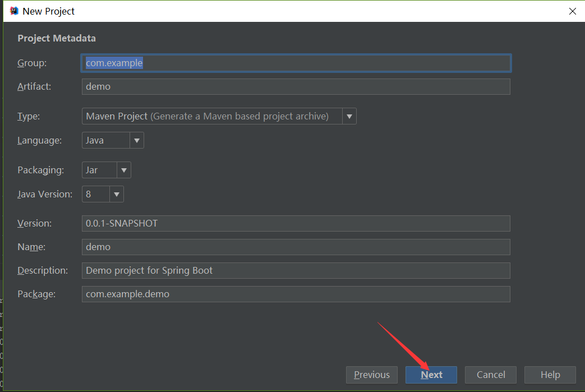Click the Java language combo box
Viewport: 585px width, 392px height.
point(113,141)
